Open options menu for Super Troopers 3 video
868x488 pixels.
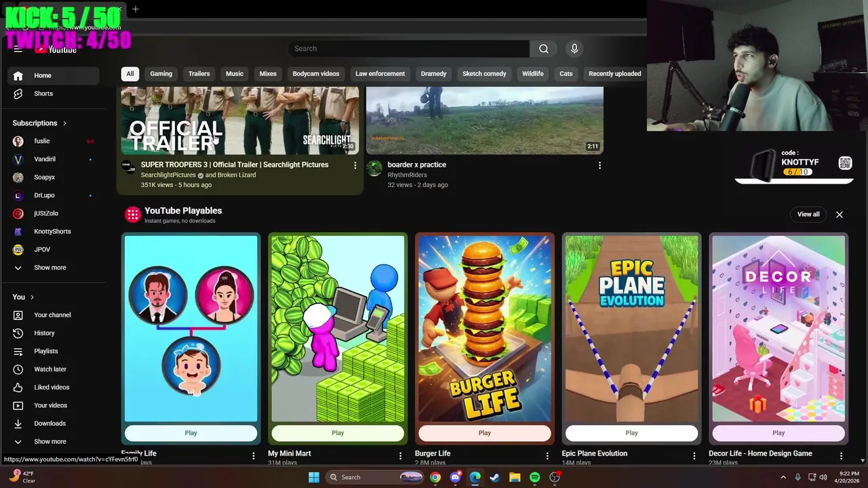coord(355,165)
